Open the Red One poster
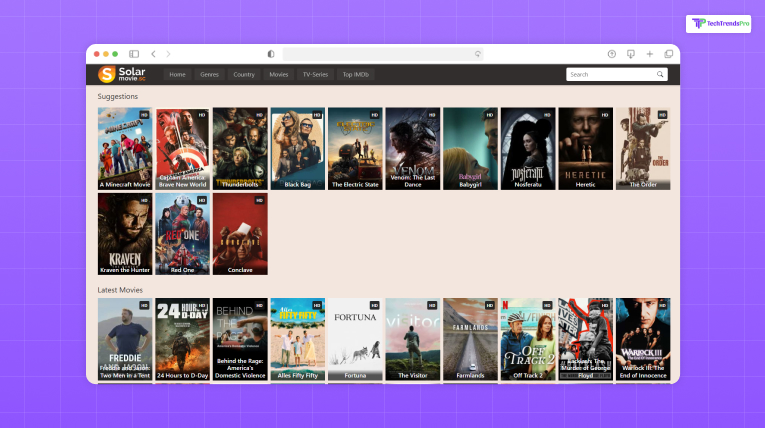765x428 pixels. [182, 234]
